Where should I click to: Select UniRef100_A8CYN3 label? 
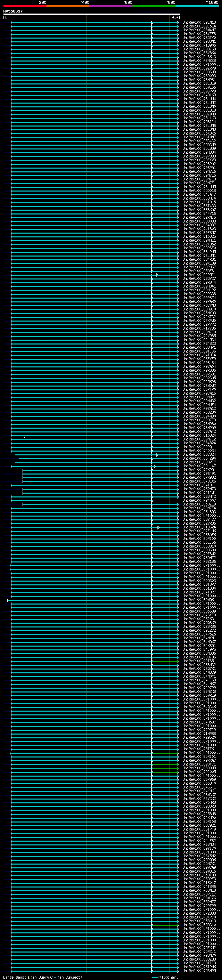199,306
